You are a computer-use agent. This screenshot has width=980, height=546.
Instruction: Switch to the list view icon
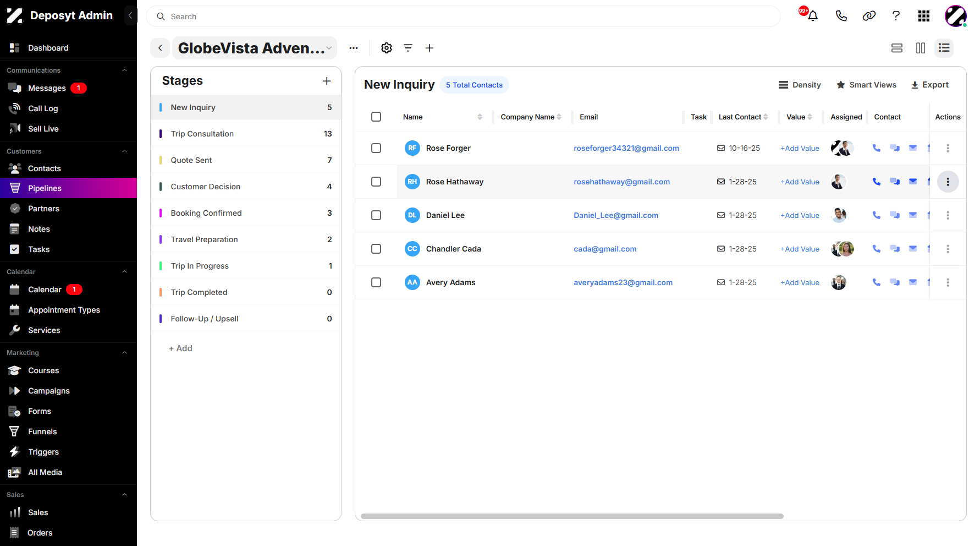pyautogui.click(x=944, y=48)
